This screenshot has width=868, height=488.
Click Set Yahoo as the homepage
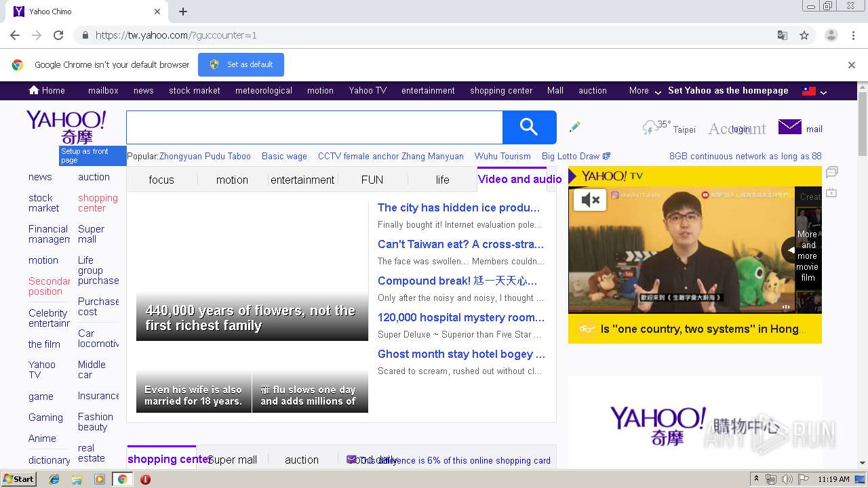(728, 91)
